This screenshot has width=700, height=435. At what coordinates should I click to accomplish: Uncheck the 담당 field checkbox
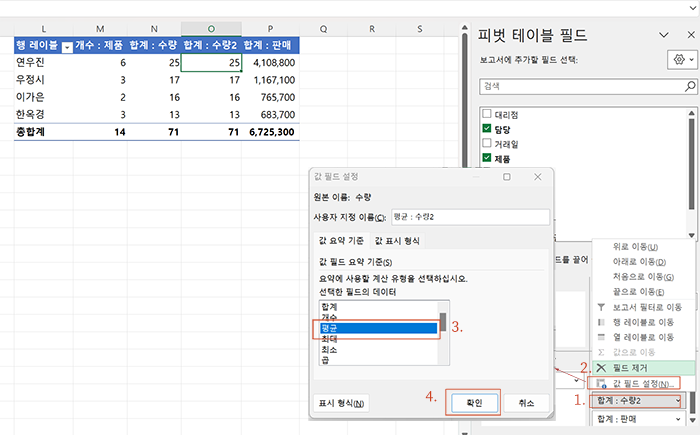pos(487,128)
